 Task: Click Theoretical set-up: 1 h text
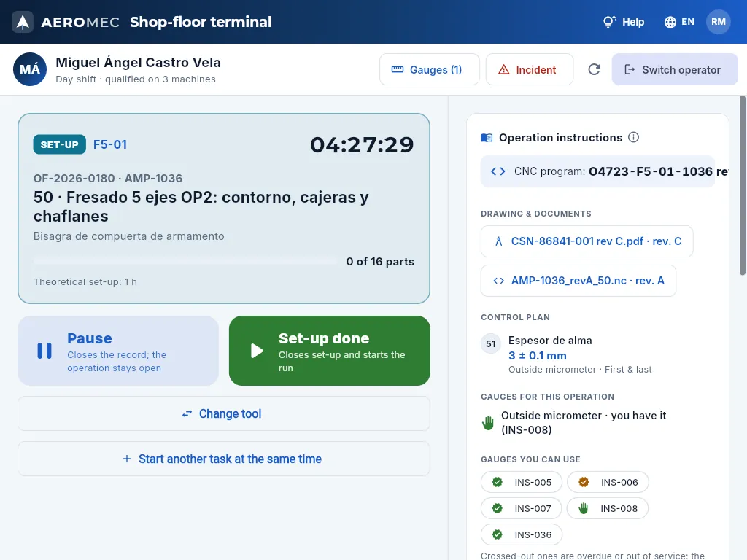coord(85,282)
